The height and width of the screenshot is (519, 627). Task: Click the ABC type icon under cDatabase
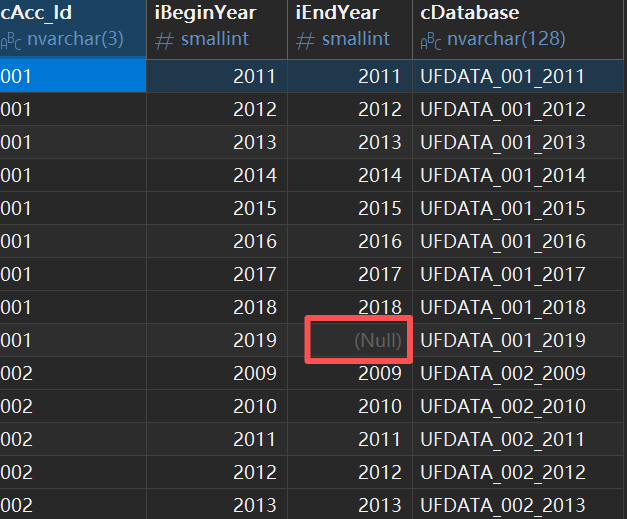coord(431,41)
